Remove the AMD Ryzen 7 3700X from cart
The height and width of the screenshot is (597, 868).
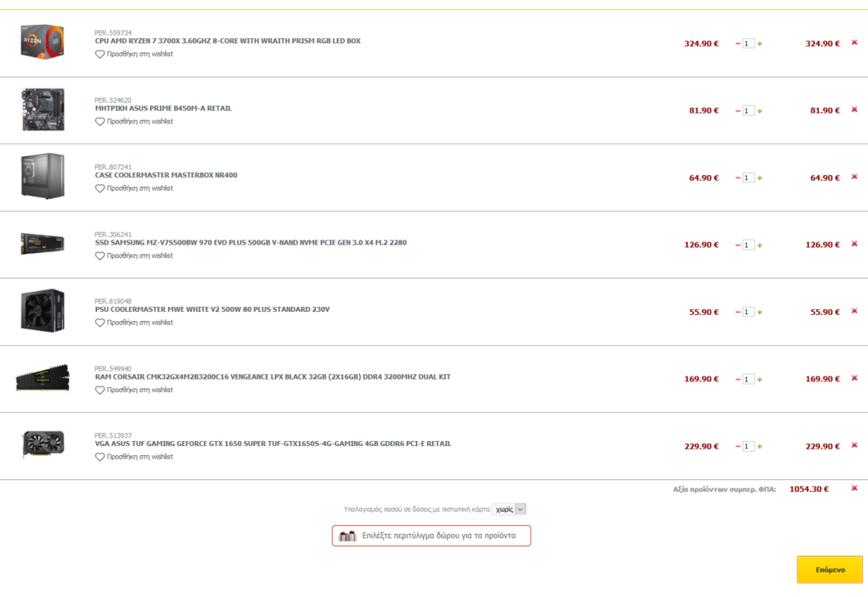(854, 42)
